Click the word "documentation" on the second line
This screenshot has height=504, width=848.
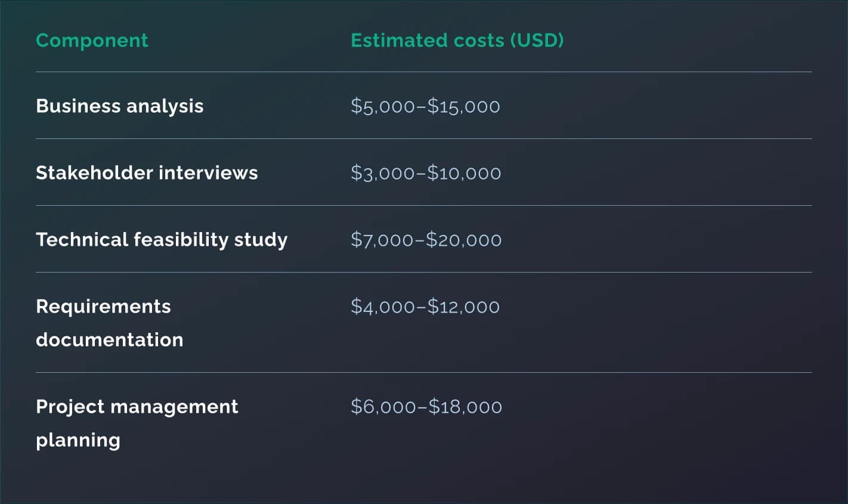click(109, 340)
